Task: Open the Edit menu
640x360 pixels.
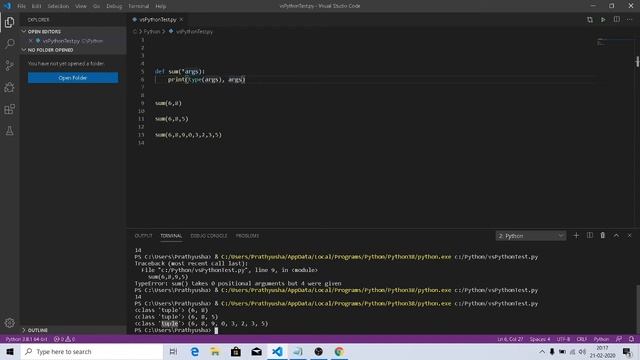Action: (x=36, y=6)
